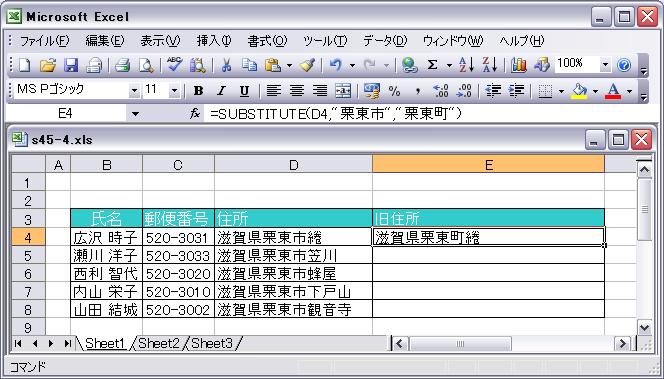This screenshot has width=664, height=379.
Task: Click the New workbook icon
Action: coord(25,65)
